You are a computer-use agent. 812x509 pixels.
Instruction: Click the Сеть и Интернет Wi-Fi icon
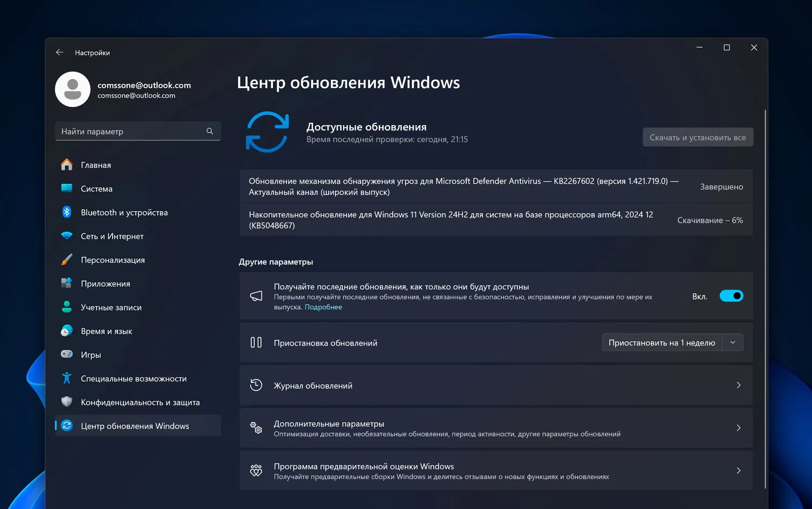click(67, 236)
